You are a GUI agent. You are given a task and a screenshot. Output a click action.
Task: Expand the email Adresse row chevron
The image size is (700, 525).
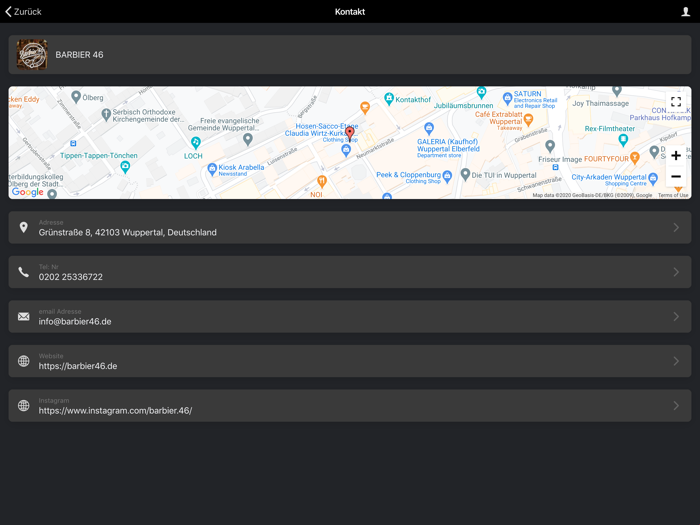(x=676, y=317)
